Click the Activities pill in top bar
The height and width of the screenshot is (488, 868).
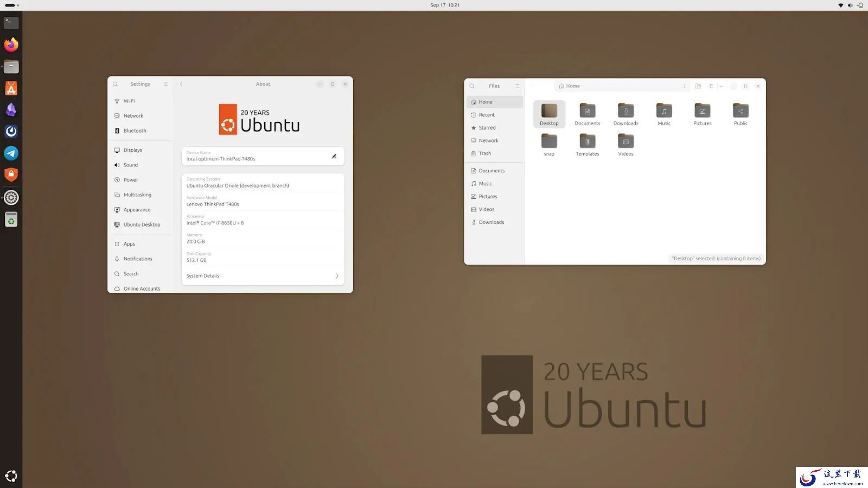11,5
